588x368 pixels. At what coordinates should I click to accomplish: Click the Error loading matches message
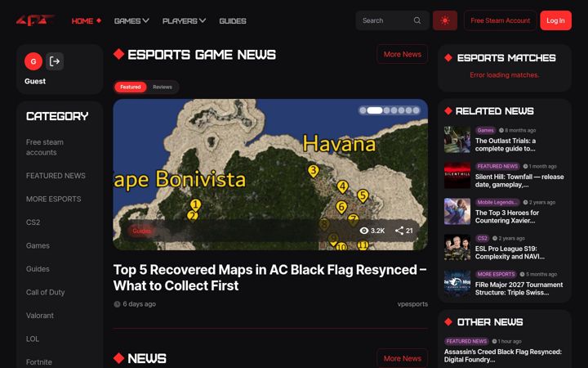[x=505, y=75]
